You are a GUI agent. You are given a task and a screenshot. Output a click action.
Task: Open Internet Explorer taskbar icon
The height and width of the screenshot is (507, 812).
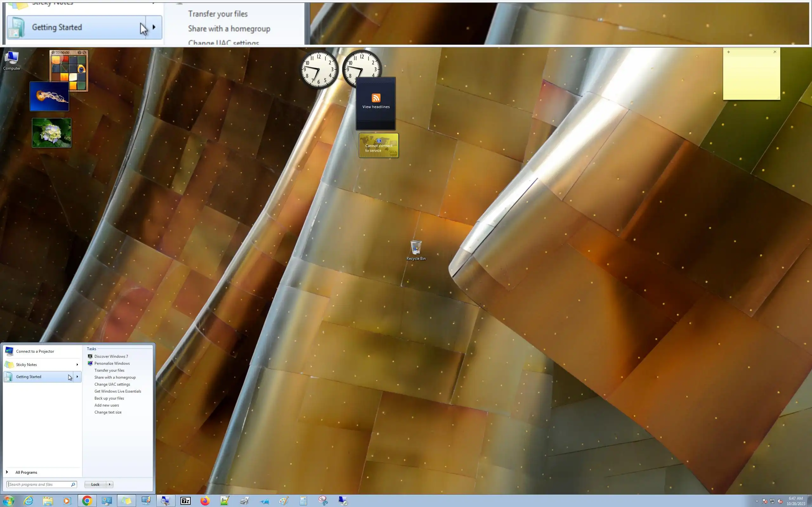[29, 501]
